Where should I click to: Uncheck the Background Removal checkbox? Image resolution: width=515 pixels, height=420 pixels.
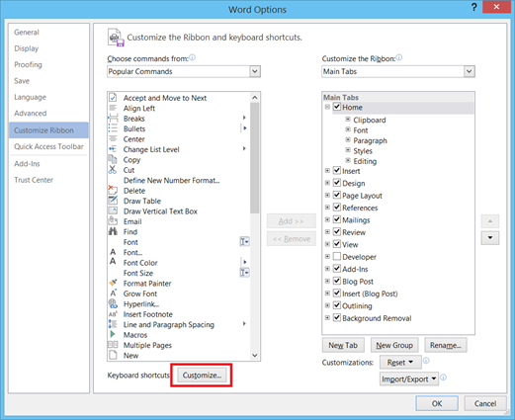pos(337,318)
